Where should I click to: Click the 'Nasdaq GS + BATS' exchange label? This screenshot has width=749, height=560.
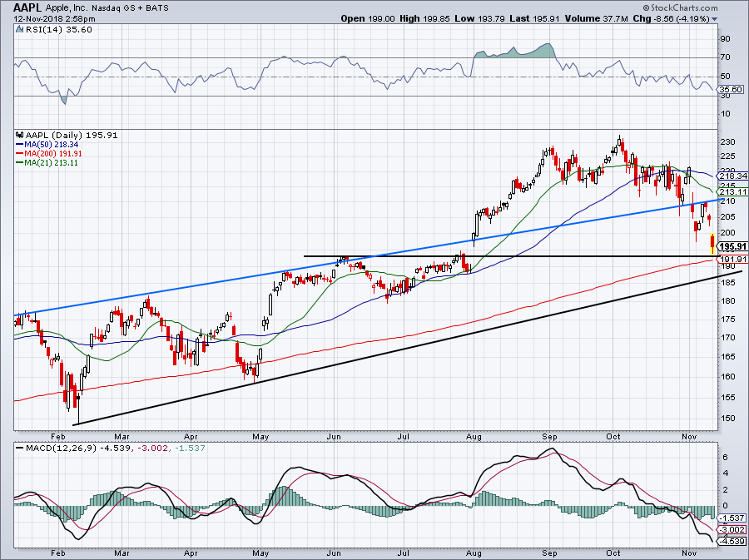pos(131,8)
